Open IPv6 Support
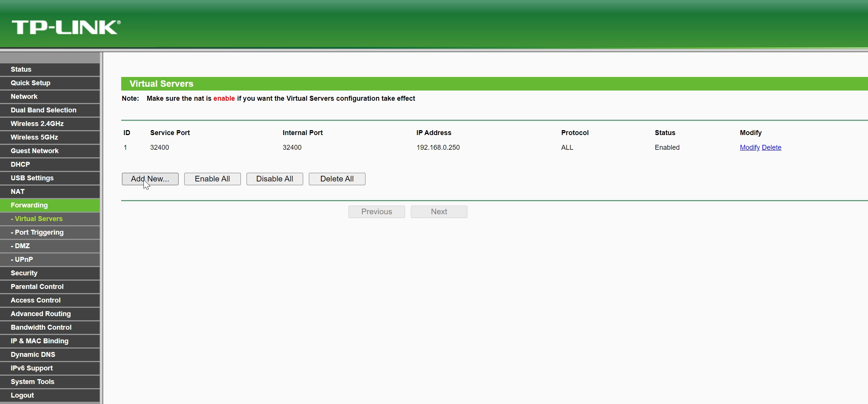 point(50,368)
